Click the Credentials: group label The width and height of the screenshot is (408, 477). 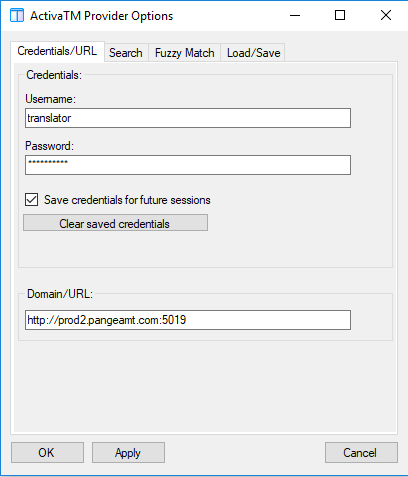[54, 75]
